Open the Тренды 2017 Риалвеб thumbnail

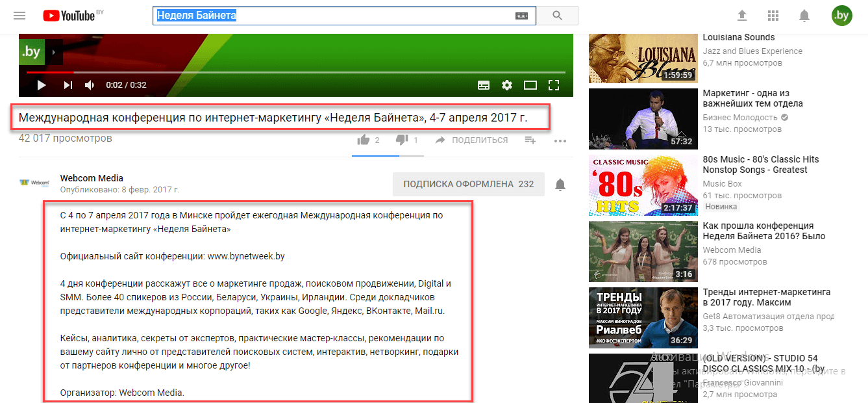point(643,317)
